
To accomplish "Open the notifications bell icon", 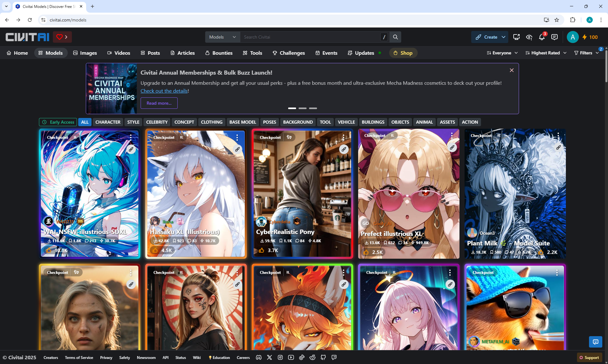I will coord(541,37).
